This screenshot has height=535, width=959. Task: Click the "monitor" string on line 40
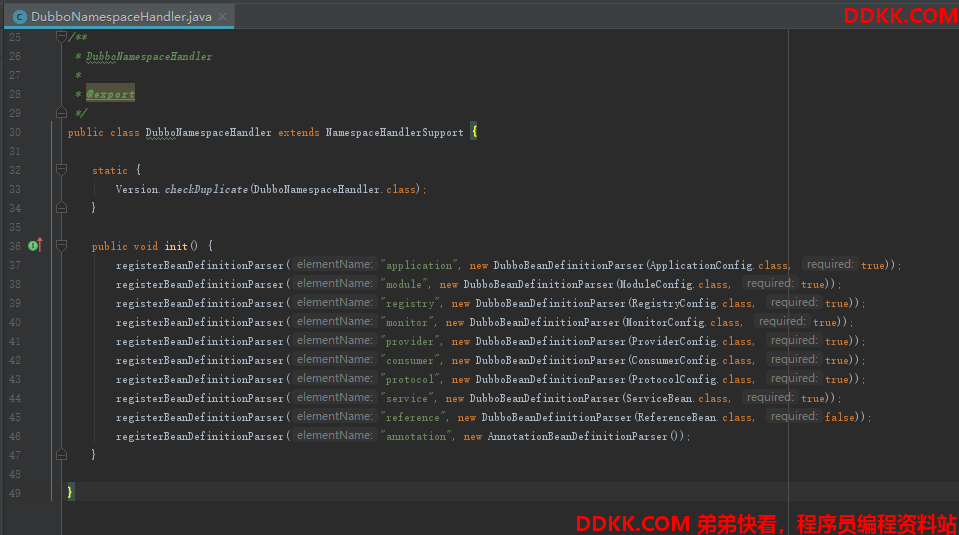pyautogui.click(x=407, y=322)
